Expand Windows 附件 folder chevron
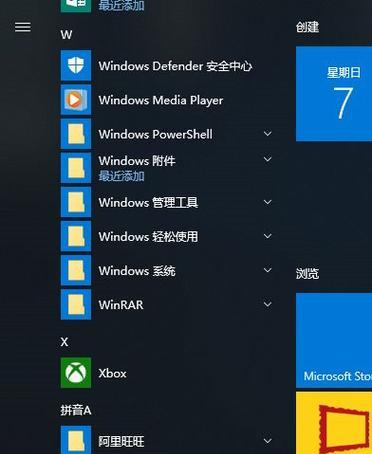The image size is (372, 454). pos(267,159)
